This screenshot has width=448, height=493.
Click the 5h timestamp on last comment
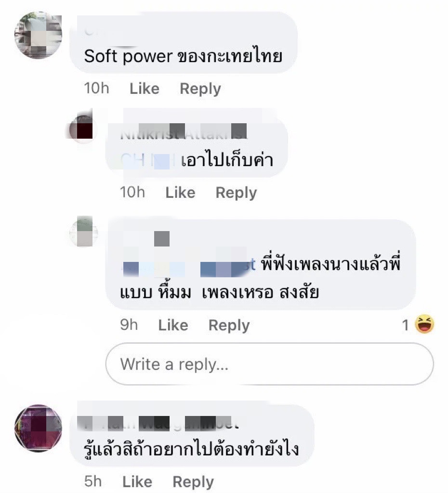(93, 481)
